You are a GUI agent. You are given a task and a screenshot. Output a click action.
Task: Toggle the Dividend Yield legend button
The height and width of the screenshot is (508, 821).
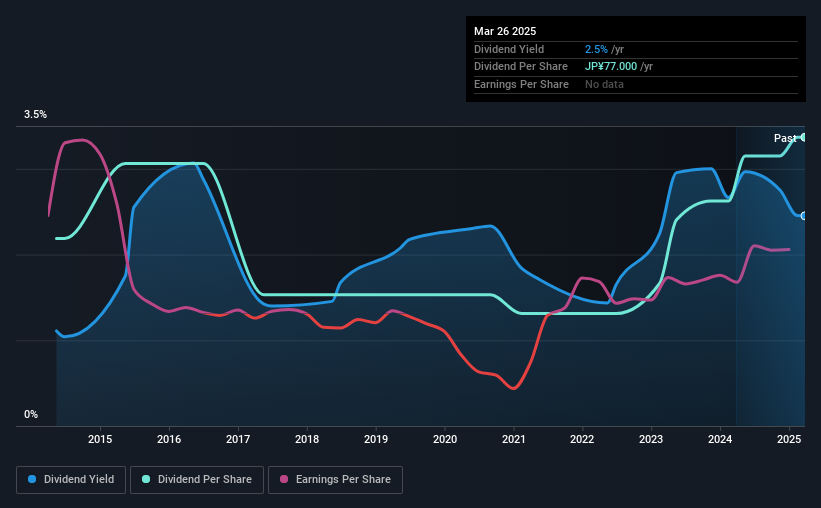tap(71, 480)
